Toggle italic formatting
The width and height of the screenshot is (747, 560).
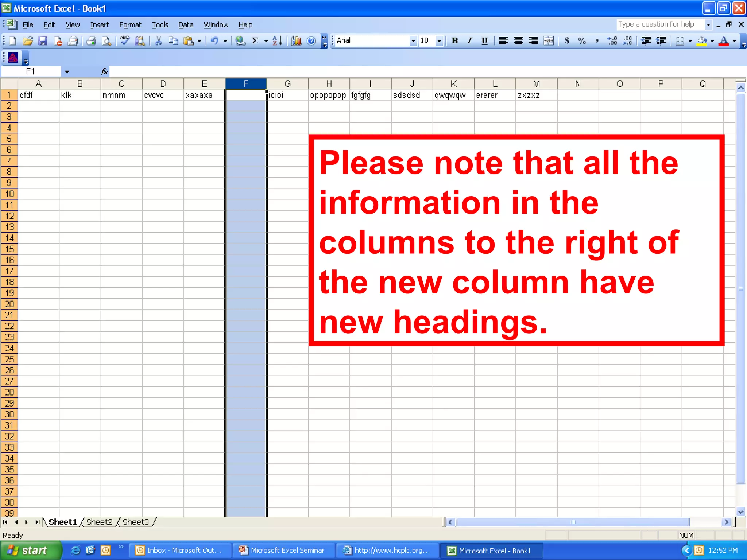tap(469, 41)
